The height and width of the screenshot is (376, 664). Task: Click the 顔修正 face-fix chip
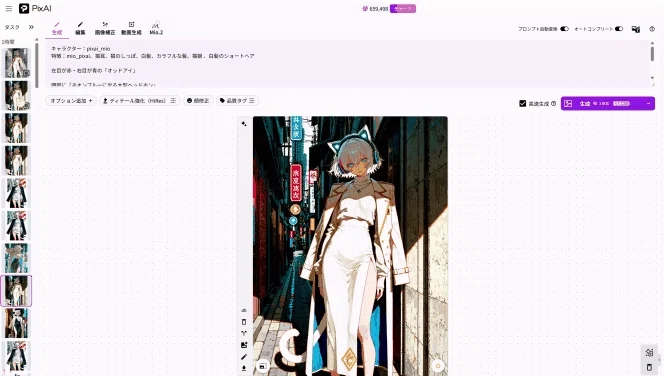click(198, 101)
